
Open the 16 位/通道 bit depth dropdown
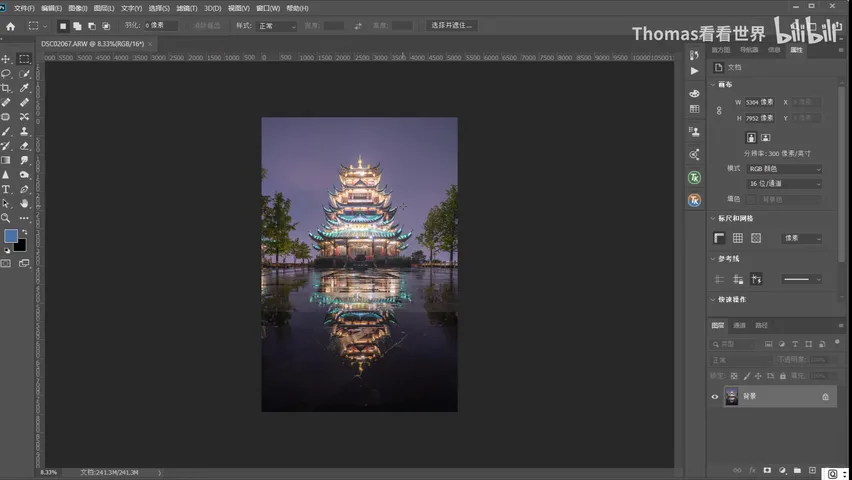point(784,184)
